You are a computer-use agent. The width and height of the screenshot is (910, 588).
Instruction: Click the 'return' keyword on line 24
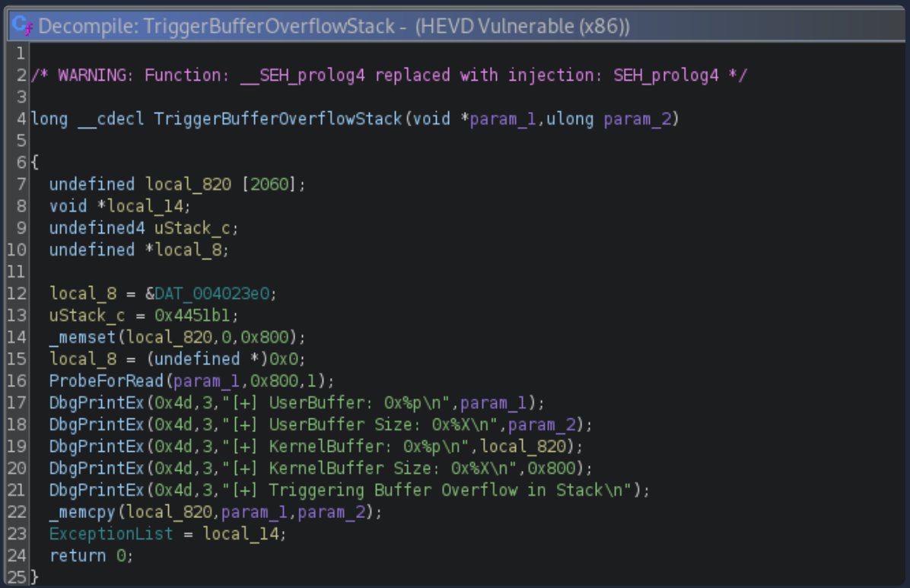78,556
